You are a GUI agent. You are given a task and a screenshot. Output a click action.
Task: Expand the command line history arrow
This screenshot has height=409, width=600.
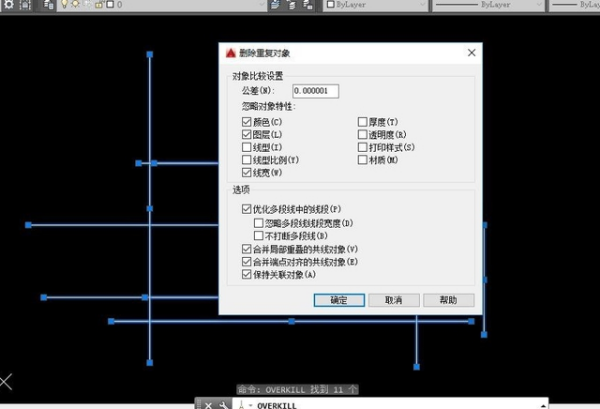coord(543,406)
